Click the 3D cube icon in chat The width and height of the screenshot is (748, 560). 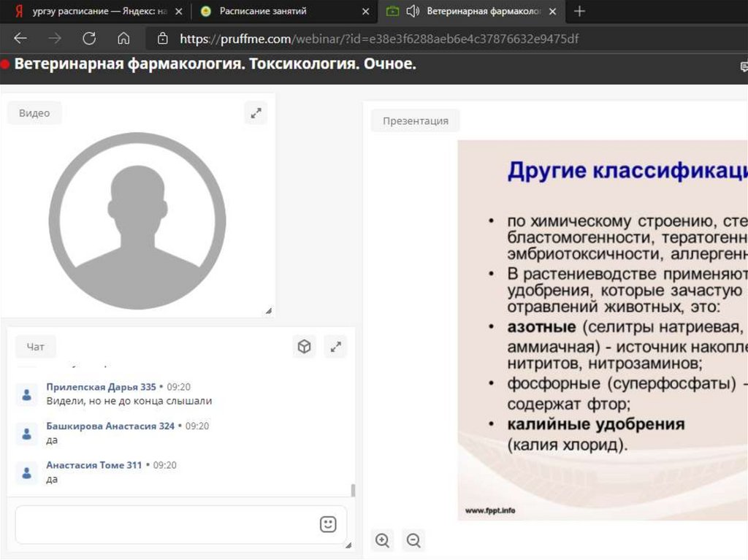pyautogui.click(x=304, y=347)
